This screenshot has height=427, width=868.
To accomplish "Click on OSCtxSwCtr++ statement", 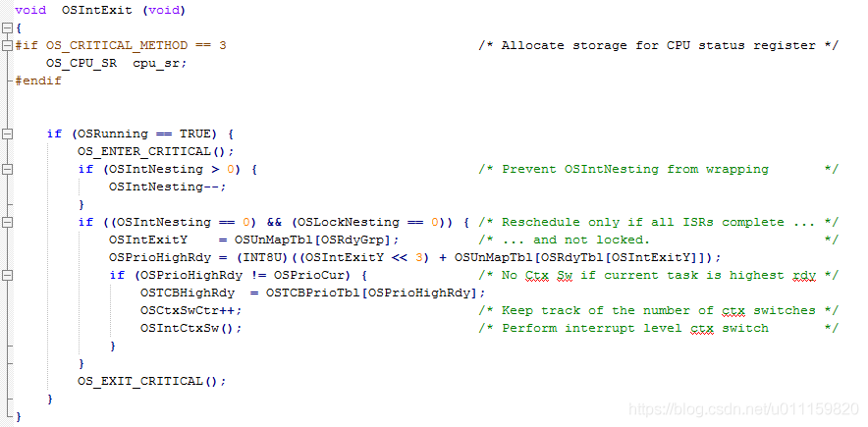I will tap(190, 310).
